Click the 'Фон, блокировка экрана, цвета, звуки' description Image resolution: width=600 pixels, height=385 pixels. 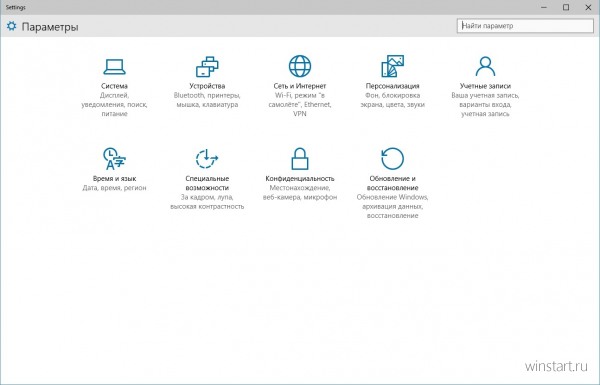[393, 100]
